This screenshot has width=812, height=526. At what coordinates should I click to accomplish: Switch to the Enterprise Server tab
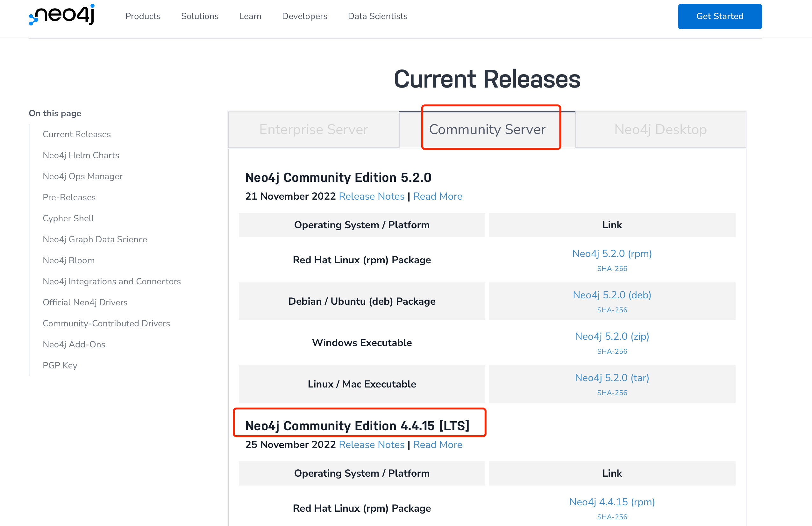313,129
